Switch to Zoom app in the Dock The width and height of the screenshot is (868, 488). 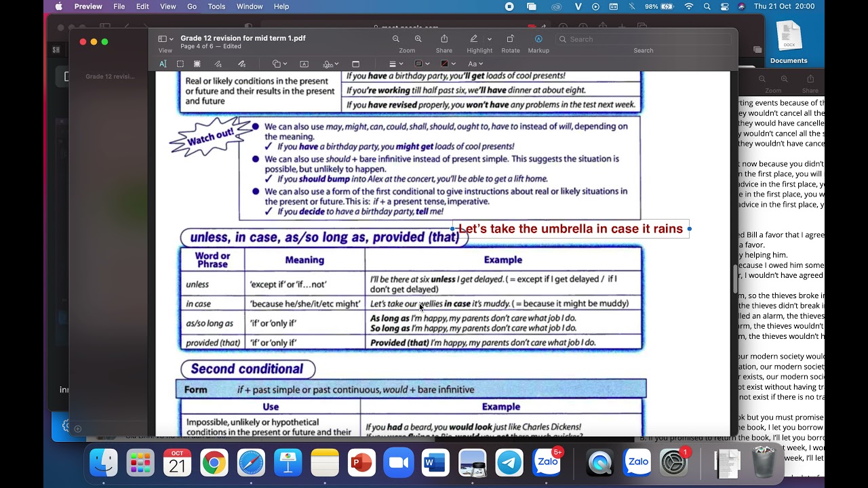pyautogui.click(x=398, y=463)
